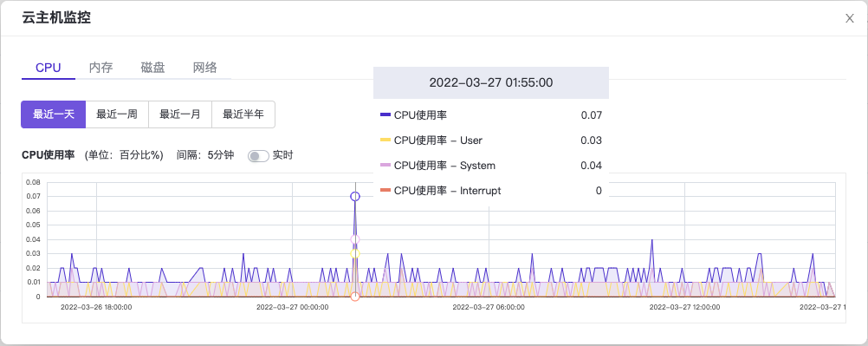The height and width of the screenshot is (346, 868).
Task: Click the yellow CPU使用率 - User swatch
Action: pos(385,140)
